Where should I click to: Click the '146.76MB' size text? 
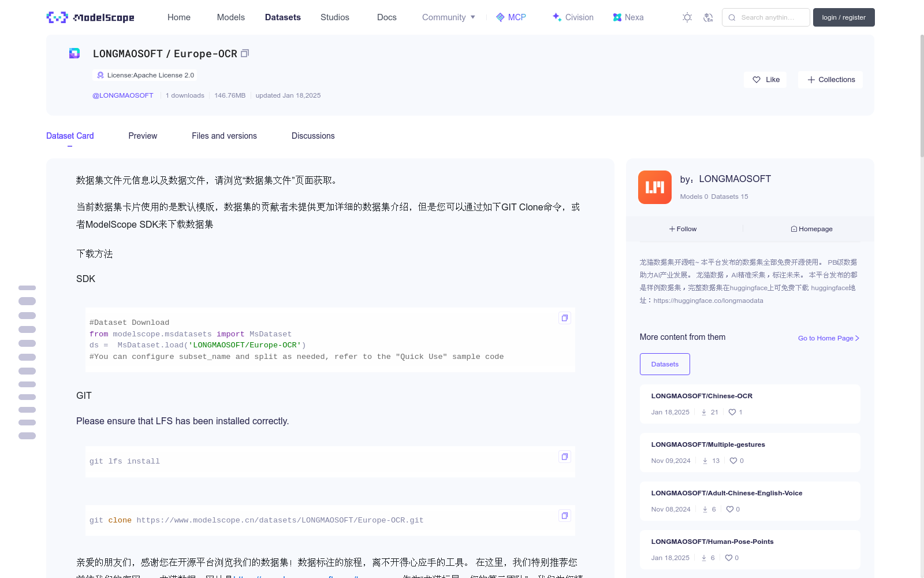[230, 95]
